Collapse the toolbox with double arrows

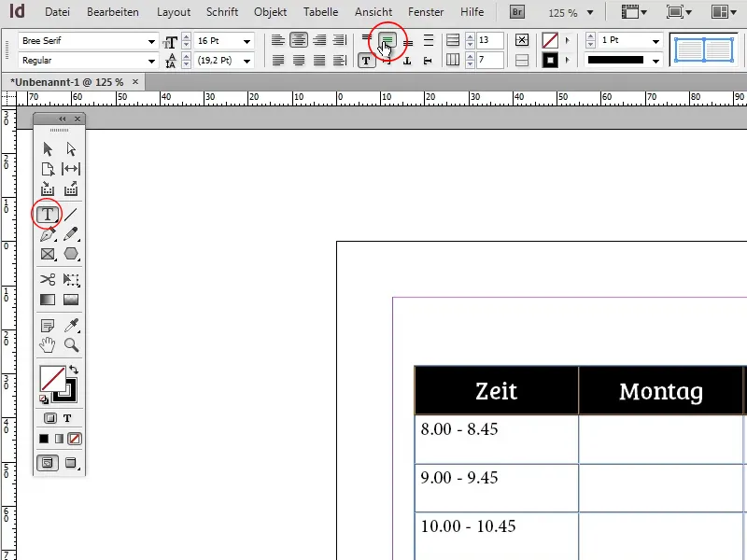(x=62, y=119)
